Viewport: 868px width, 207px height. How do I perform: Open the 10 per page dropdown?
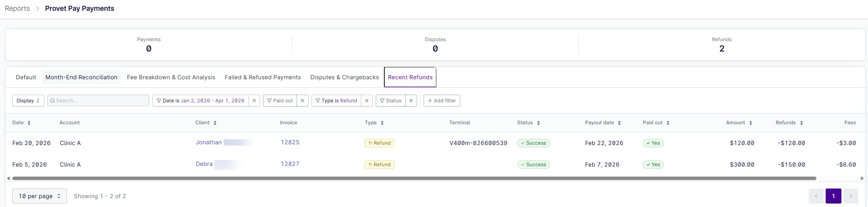(40, 196)
